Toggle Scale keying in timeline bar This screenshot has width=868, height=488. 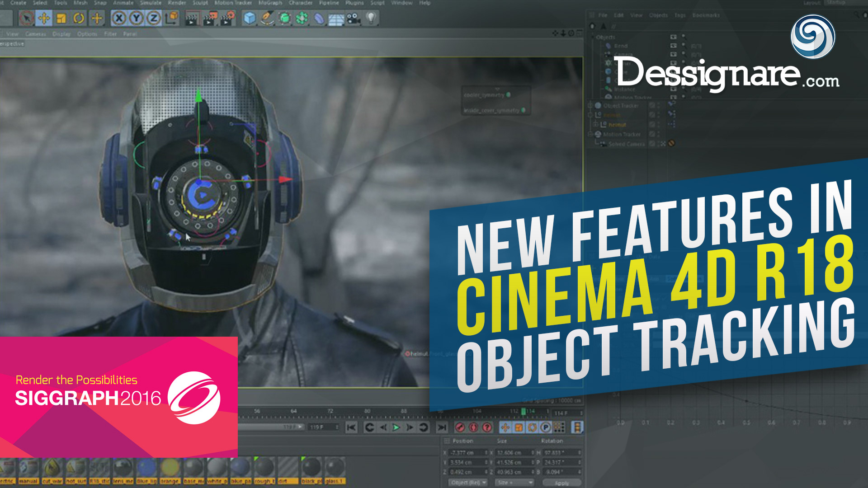[x=519, y=427]
